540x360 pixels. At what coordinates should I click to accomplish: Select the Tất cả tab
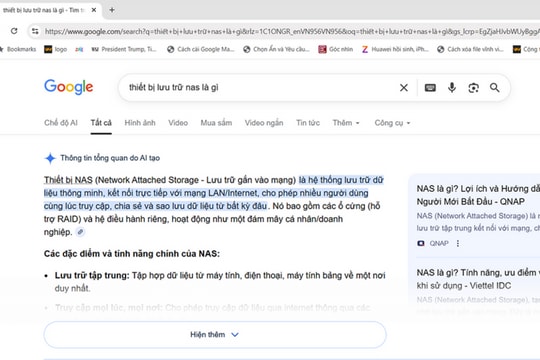coord(101,123)
